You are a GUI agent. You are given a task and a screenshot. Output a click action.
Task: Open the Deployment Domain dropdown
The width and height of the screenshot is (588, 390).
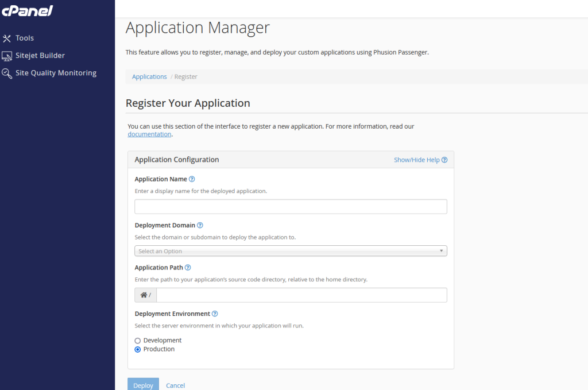[x=291, y=251]
